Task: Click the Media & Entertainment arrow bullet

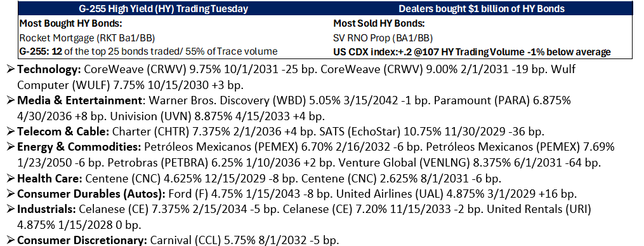Action: click(x=10, y=100)
